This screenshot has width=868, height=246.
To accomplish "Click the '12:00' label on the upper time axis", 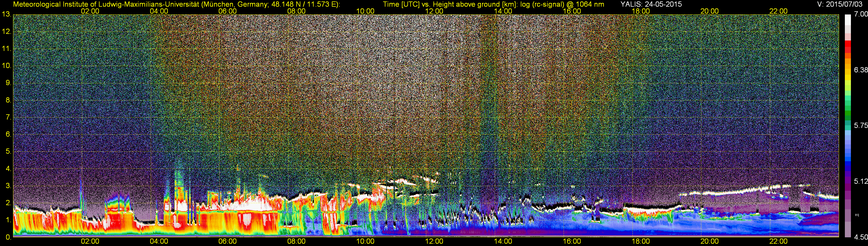I will click(434, 11).
